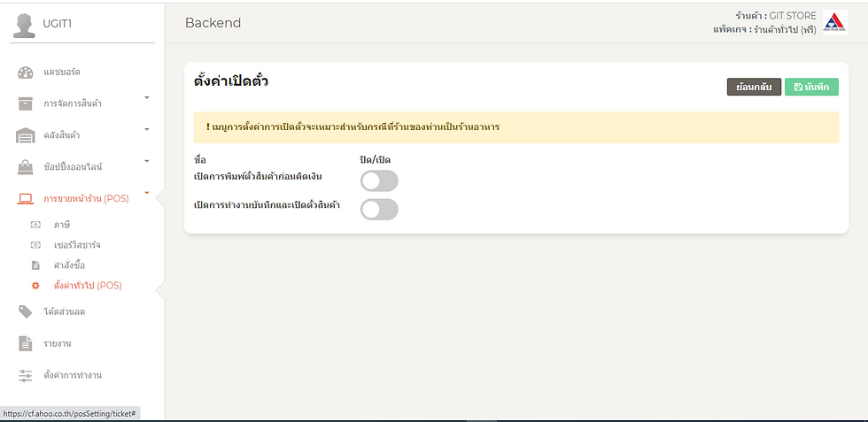Screen dimensions: 868x422
Task: Expand the คลังสินค้า submenu arrow
Action: pos(147,129)
